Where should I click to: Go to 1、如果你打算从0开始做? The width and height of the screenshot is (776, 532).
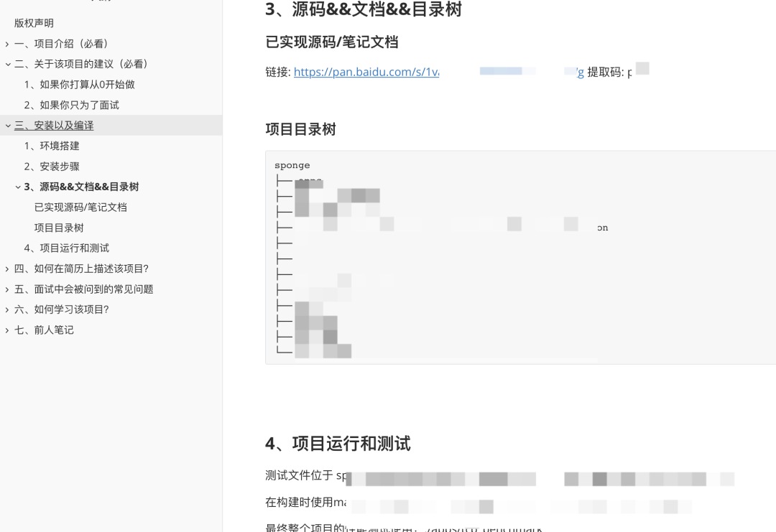[x=79, y=85]
